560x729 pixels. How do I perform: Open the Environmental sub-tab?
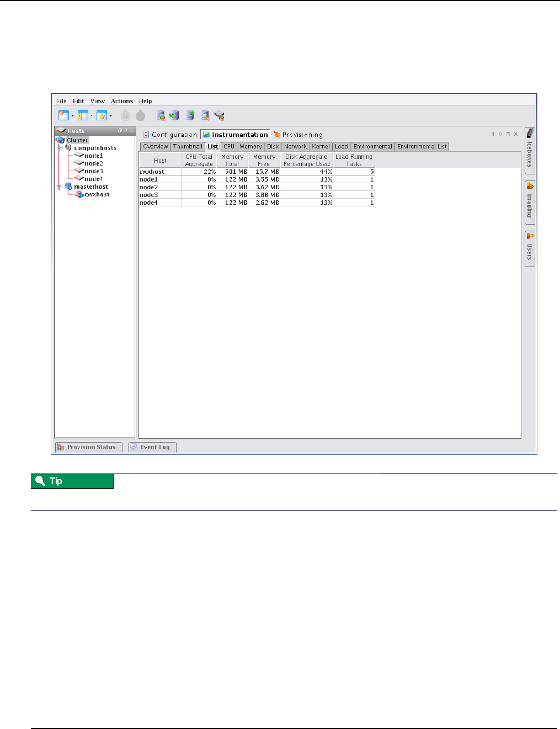click(373, 146)
